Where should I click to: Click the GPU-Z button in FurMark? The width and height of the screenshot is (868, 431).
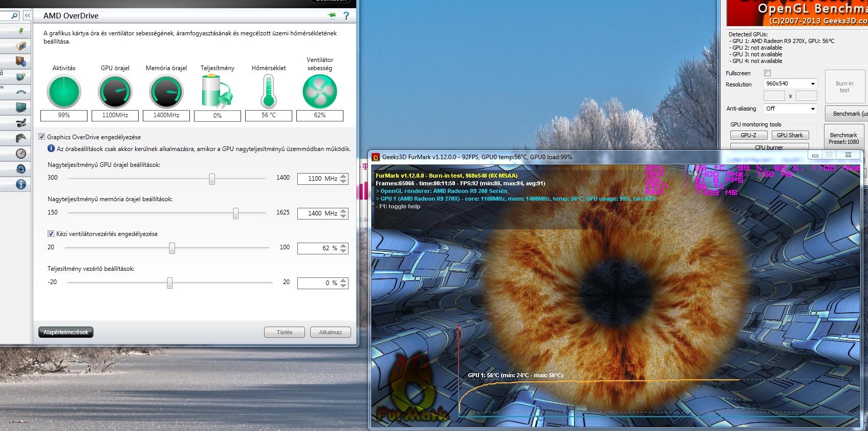[x=748, y=135]
